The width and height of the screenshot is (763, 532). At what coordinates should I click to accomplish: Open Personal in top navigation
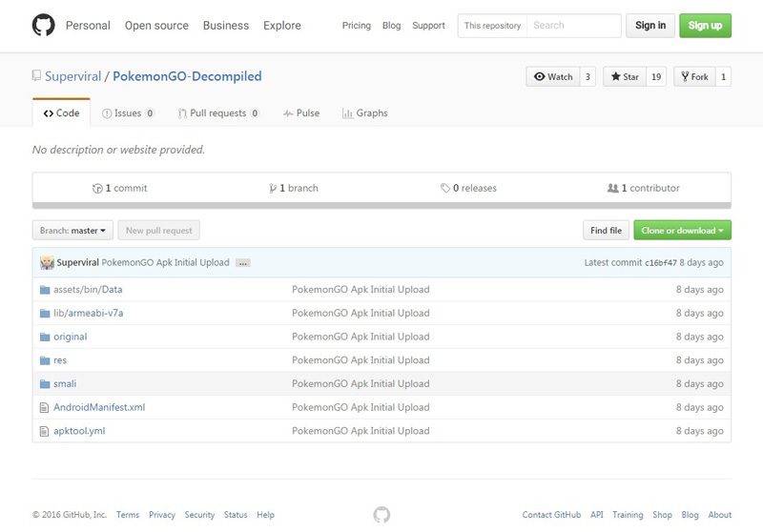pos(88,26)
